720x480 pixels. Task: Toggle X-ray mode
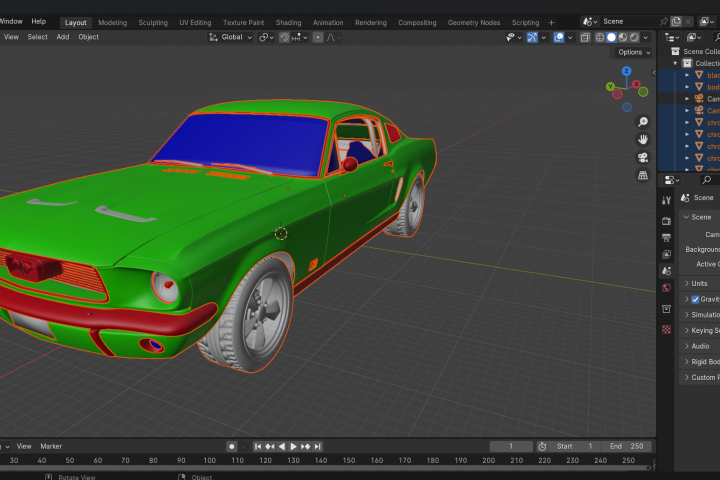tap(585, 38)
